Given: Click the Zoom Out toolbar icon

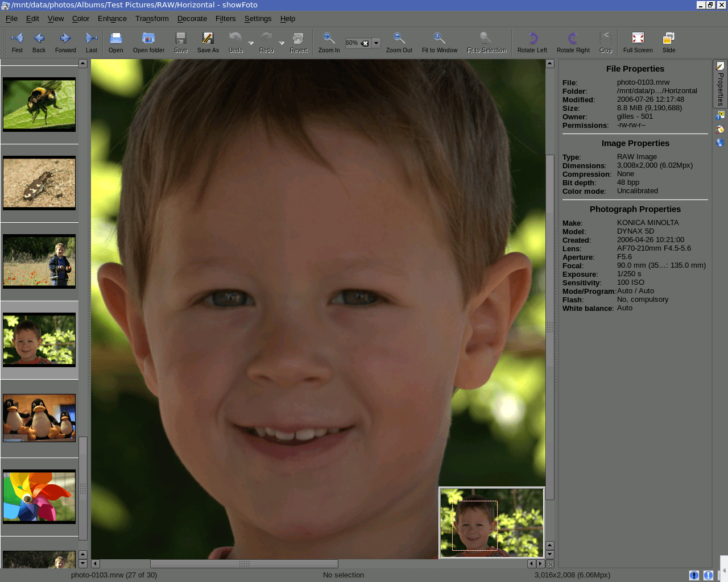Looking at the screenshot, I should click(x=399, y=39).
